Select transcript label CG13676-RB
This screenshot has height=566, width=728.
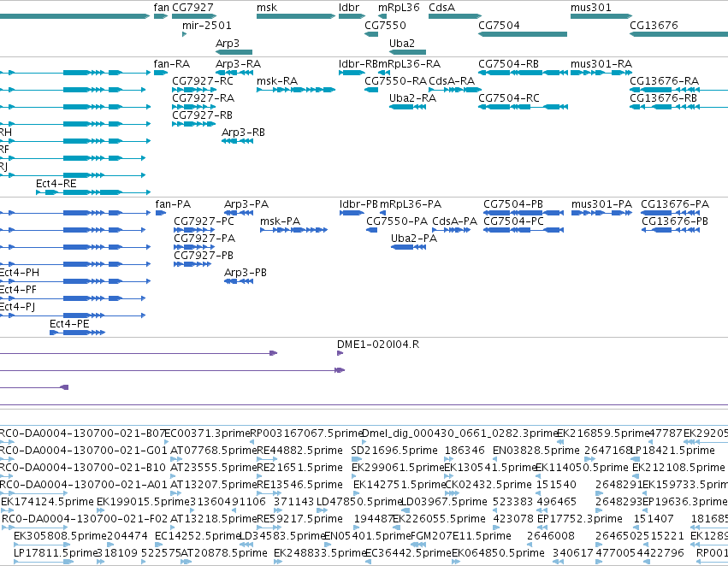(664, 97)
